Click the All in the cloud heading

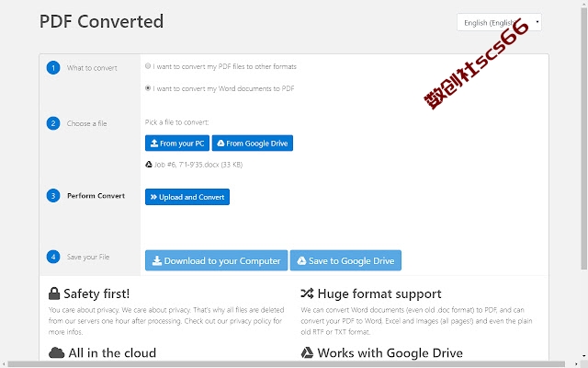pyautogui.click(x=112, y=353)
